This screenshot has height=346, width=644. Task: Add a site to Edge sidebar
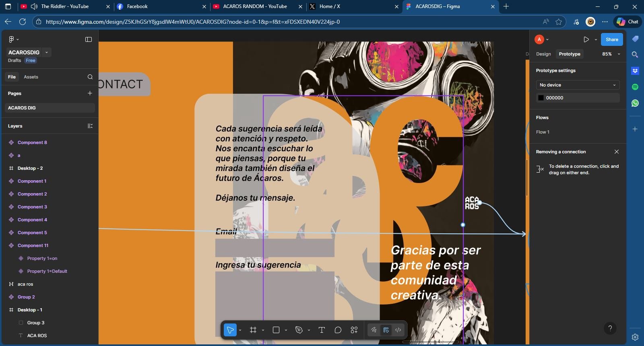[635, 129]
